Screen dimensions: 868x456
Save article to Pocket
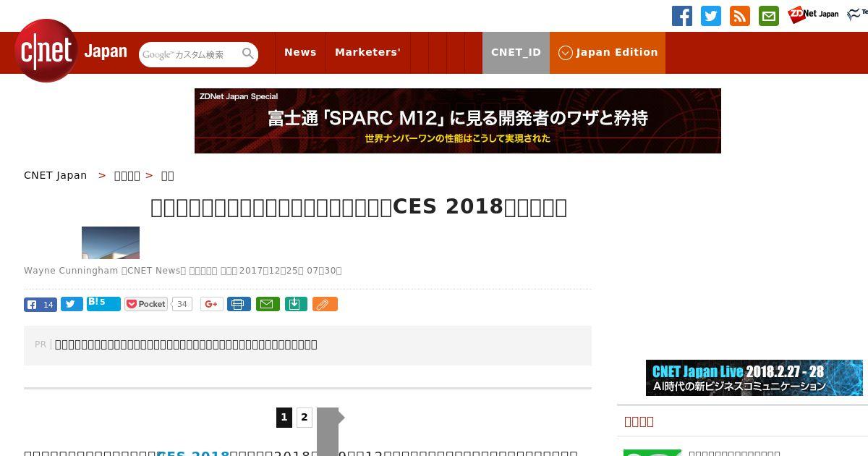tap(146, 304)
